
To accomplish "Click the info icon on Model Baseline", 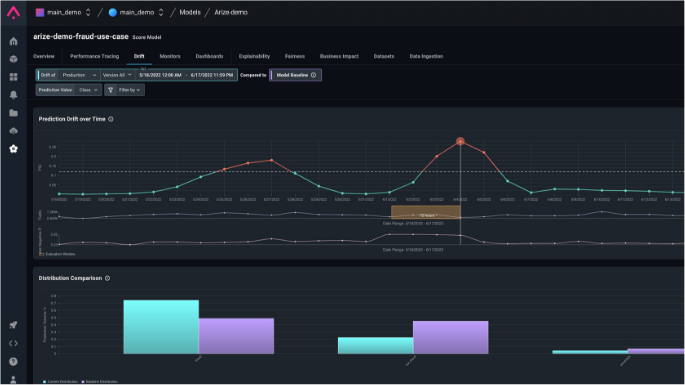I will [x=313, y=75].
